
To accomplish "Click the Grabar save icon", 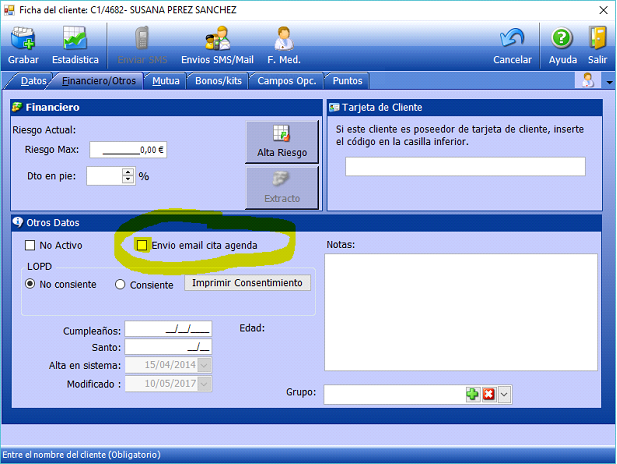I will point(23,41).
